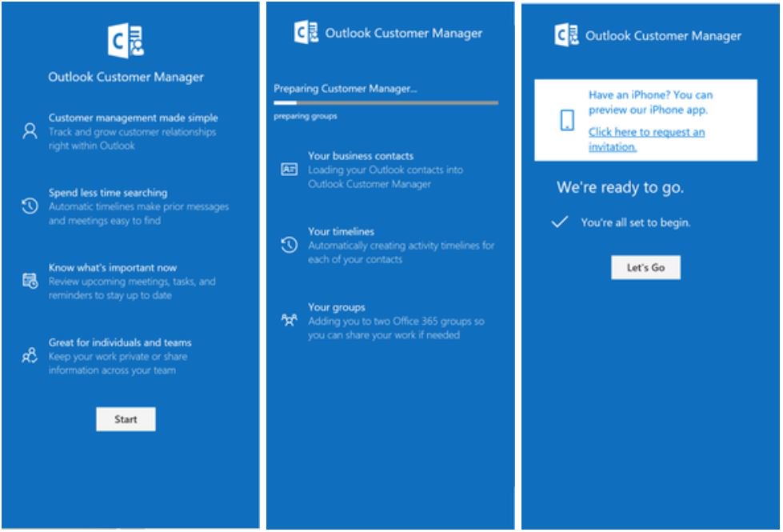Image resolution: width=783 pixels, height=532 pixels.
Task: Click the group icon beside 'Your groups'
Action: point(290,320)
